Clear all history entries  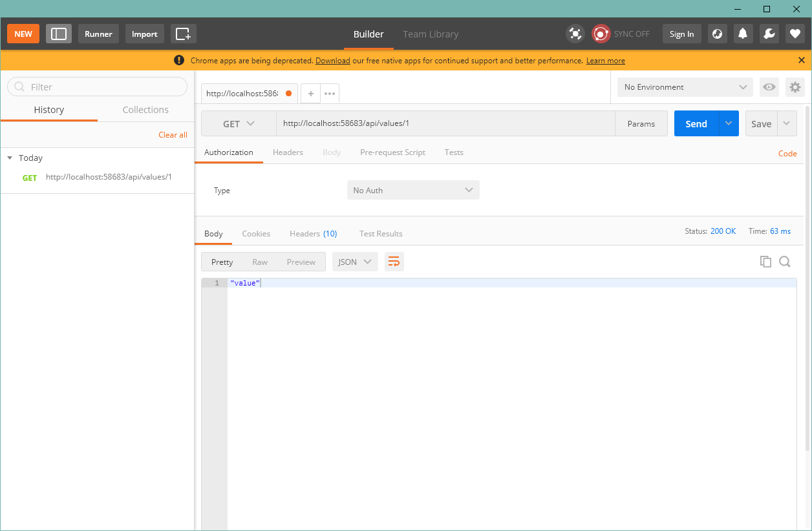tap(173, 134)
